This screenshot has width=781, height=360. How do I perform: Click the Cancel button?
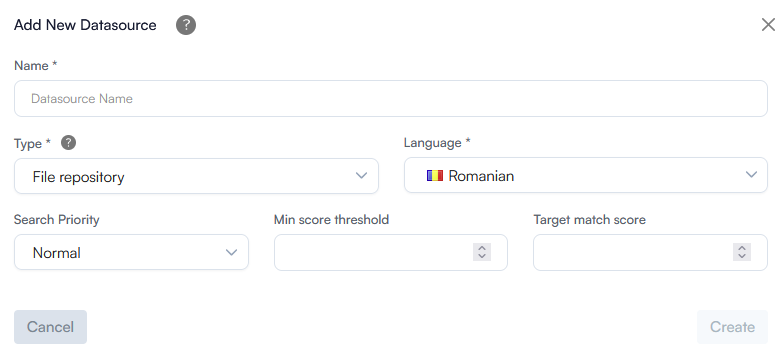(x=50, y=327)
